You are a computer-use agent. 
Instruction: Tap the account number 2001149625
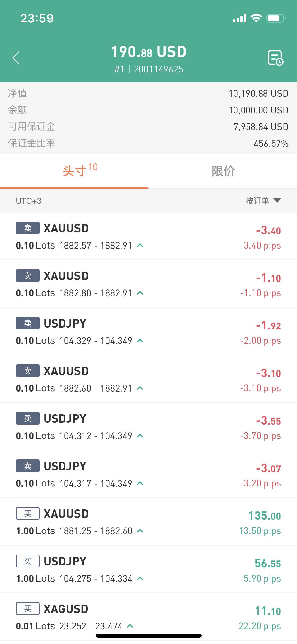pos(158,69)
